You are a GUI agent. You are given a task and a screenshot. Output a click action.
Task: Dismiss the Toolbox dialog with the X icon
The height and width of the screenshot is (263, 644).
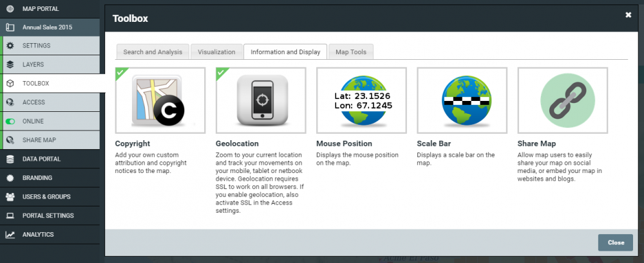[x=628, y=15]
